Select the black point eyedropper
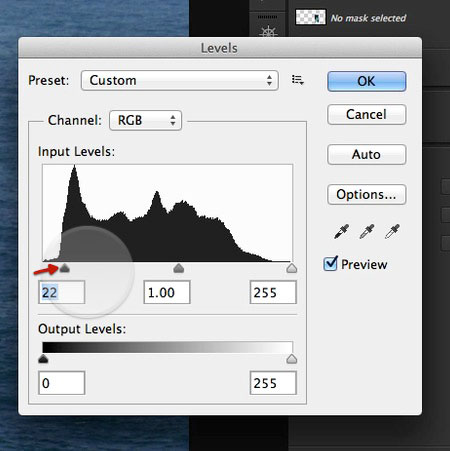Image resolution: width=450 pixels, height=451 pixels. click(x=341, y=232)
